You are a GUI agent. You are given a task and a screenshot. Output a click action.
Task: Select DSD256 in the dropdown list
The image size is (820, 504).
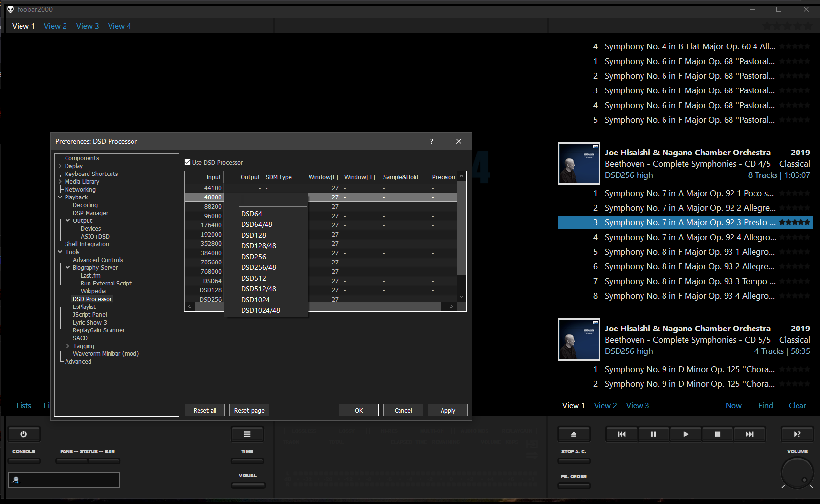click(266, 257)
